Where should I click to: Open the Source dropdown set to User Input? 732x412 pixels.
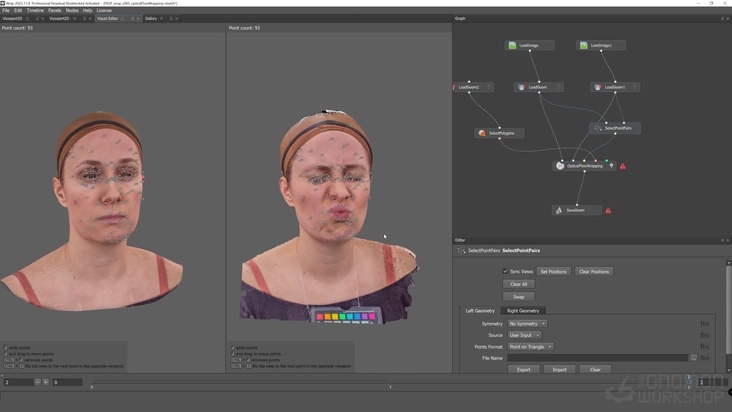pos(526,335)
